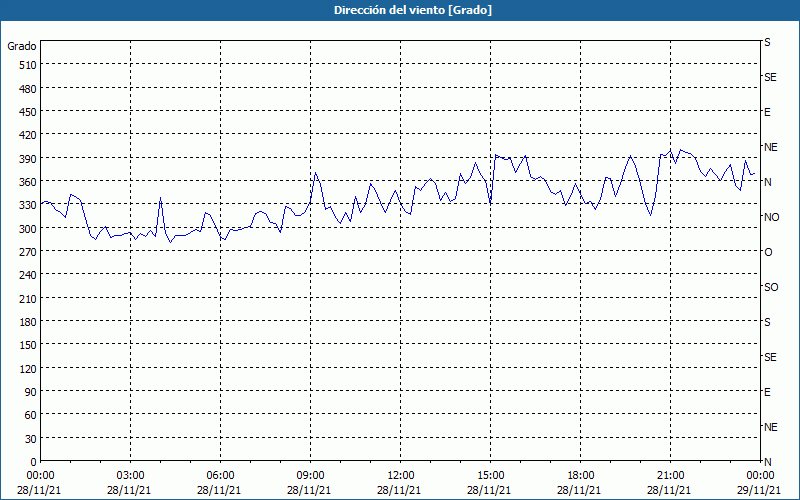
Task: Click the 21:00 time axis label
Action: (670, 476)
